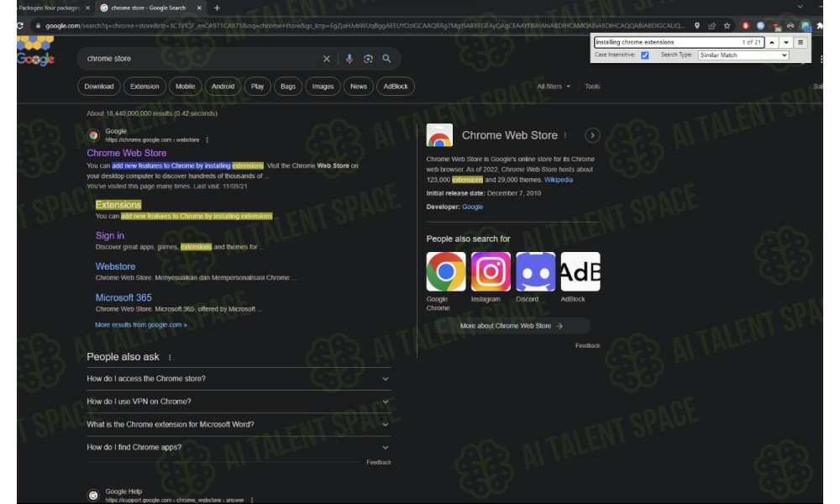Switch to News results
The height and width of the screenshot is (504, 840).
coord(359,87)
